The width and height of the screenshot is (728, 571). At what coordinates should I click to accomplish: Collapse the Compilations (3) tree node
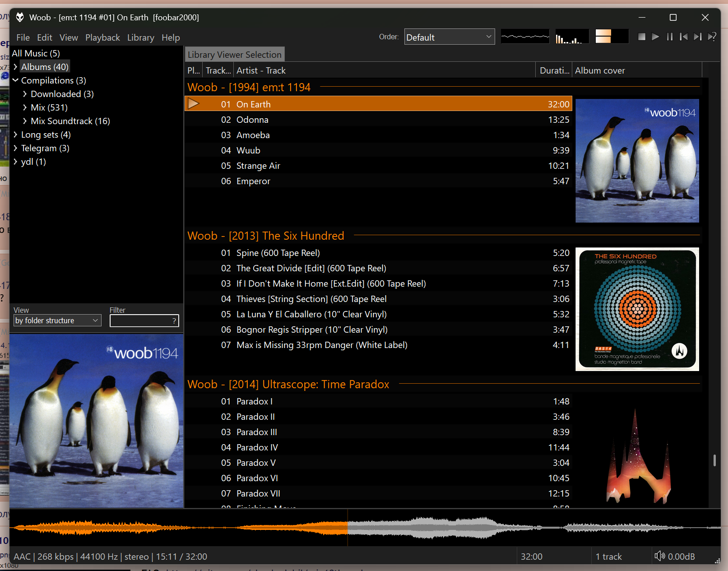[x=15, y=80]
